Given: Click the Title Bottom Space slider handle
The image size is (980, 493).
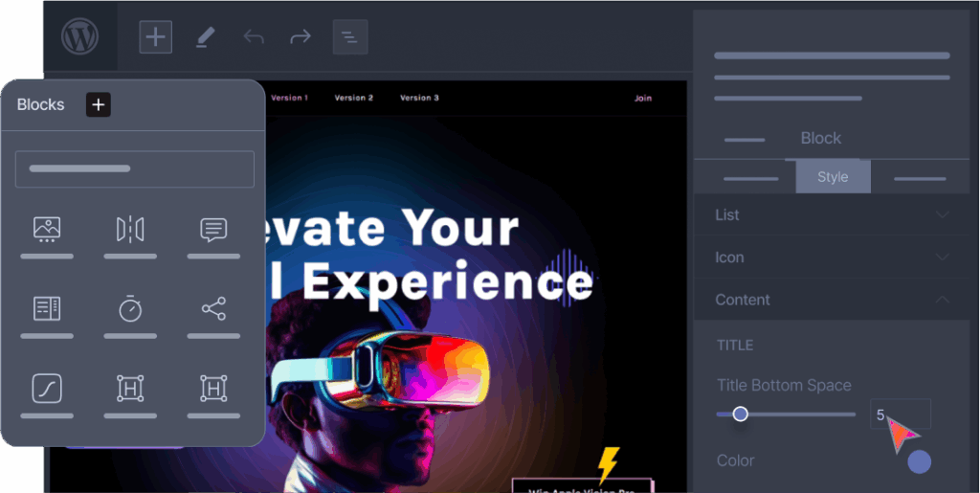Looking at the screenshot, I should (x=740, y=414).
